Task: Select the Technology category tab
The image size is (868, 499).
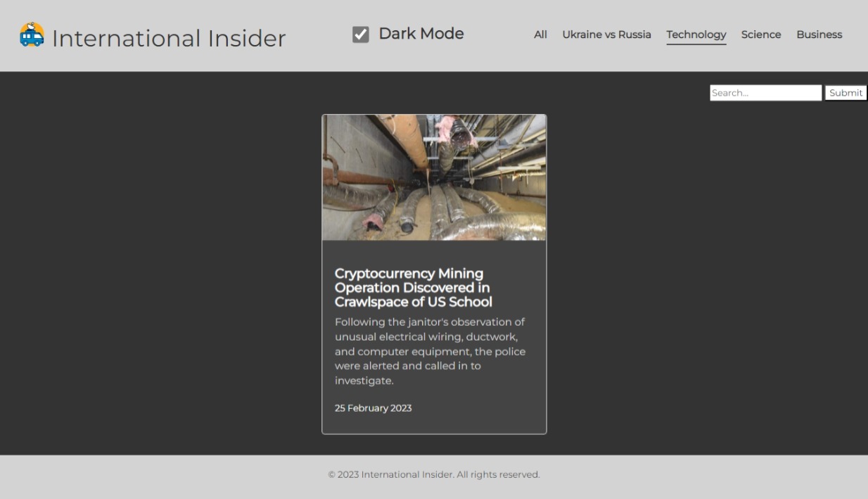Action: coord(696,34)
